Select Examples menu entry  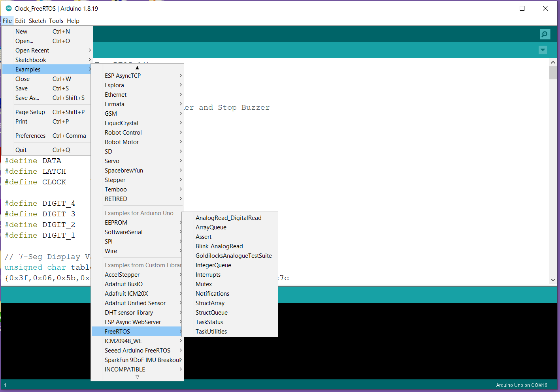pyautogui.click(x=47, y=69)
